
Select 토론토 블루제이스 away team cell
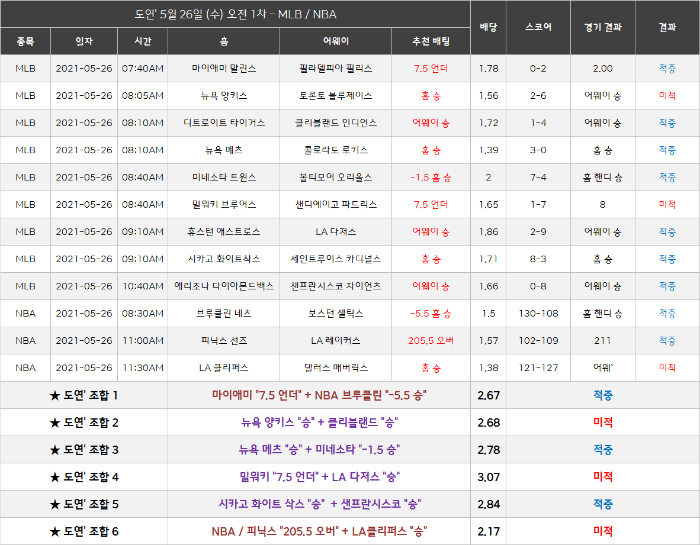[x=335, y=96]
